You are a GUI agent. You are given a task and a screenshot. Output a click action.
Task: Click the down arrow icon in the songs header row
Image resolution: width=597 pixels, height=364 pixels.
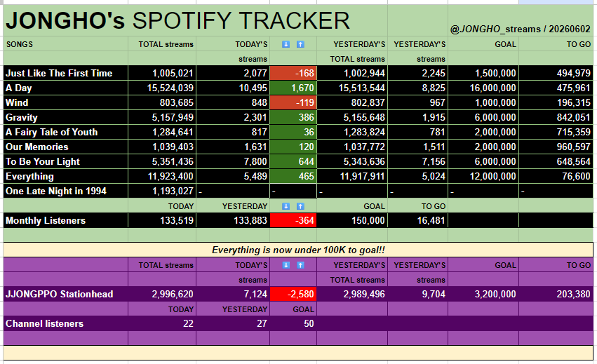click(286, 45)
